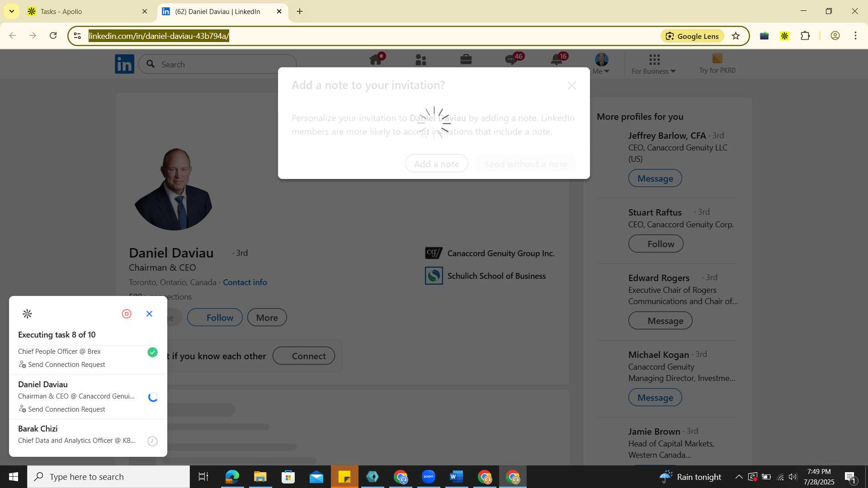The image size is (868, 488).
Task: Click the Connect button
Action: pyautogui.click(x=304, y=356)
